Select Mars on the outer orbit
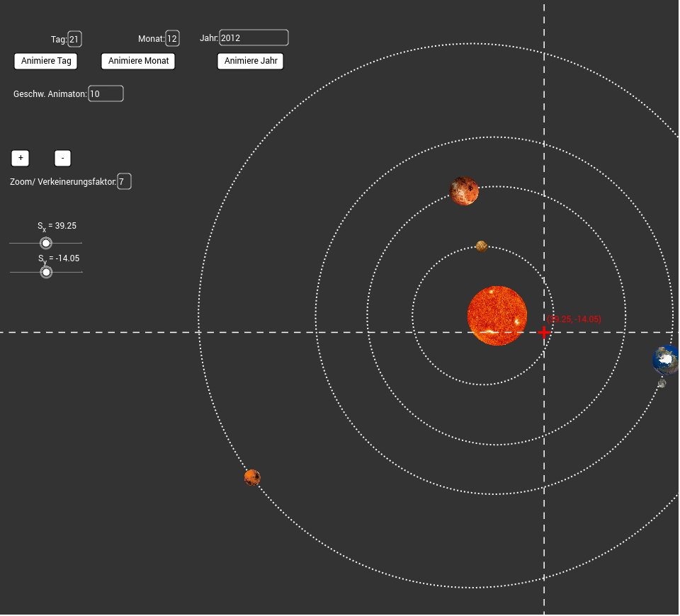 (252, 477)
